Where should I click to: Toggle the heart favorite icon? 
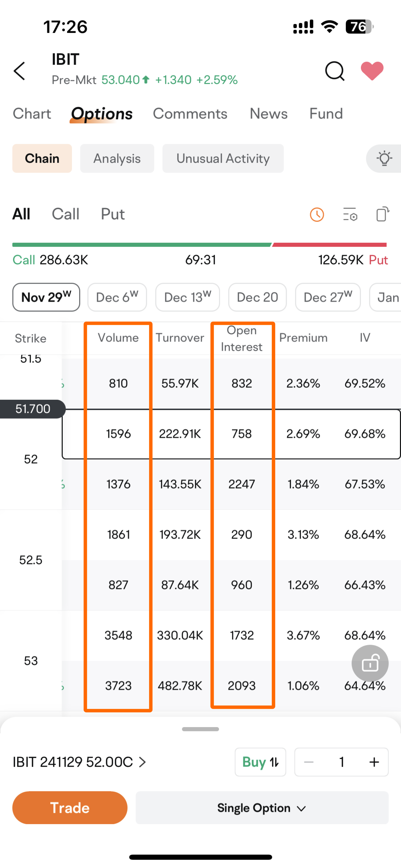(x=372, y=71)
